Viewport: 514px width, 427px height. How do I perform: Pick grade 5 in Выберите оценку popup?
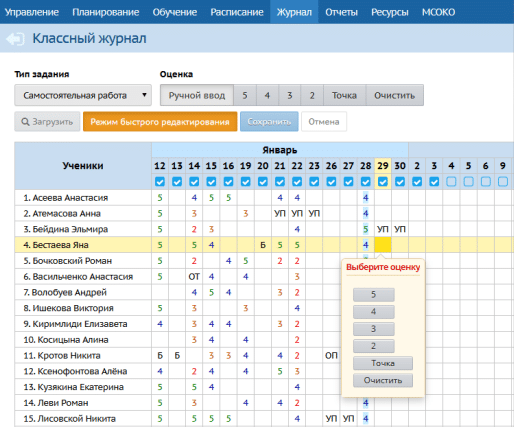(374, 295)
